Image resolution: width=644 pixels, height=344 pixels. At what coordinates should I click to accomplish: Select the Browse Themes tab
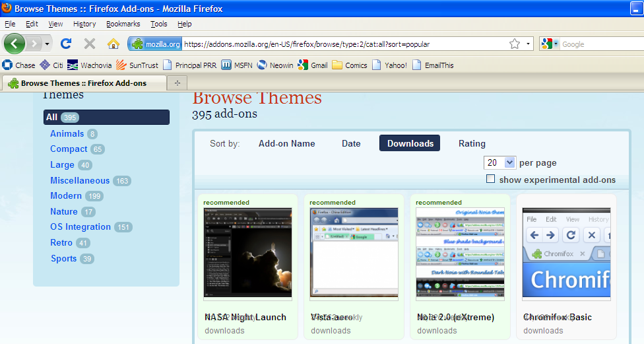[84, 83]
